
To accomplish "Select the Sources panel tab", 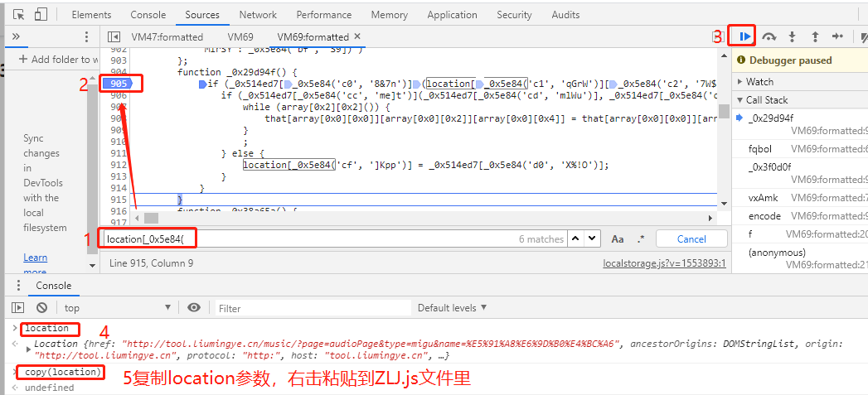I will click(202, 15).
